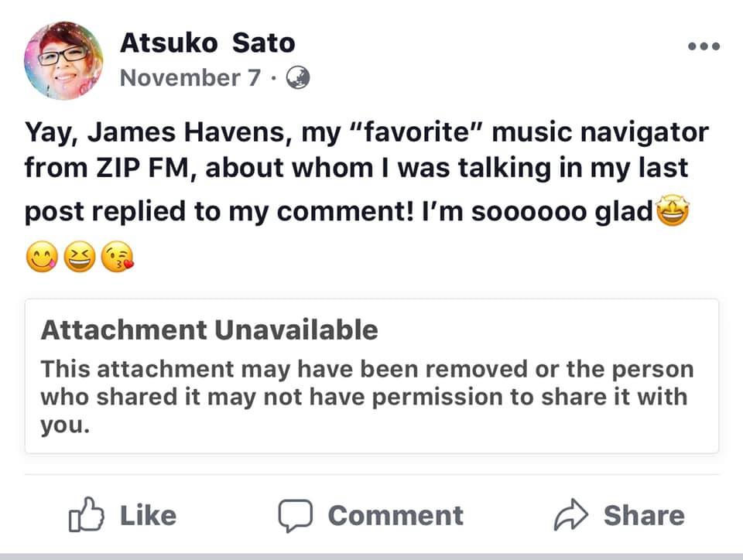
Task: Click the Share label text
Action: point(643,516)
